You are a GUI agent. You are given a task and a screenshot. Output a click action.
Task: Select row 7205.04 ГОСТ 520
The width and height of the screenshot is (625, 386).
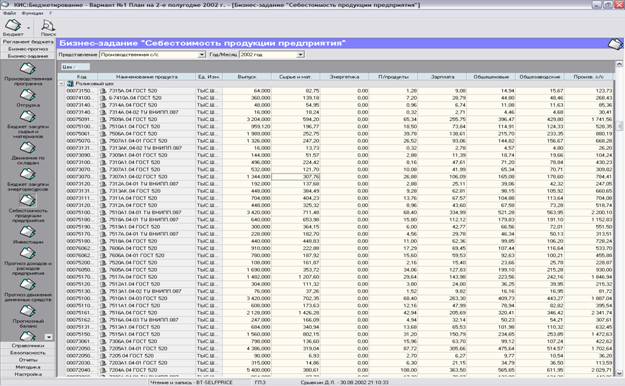click(339, 356)
